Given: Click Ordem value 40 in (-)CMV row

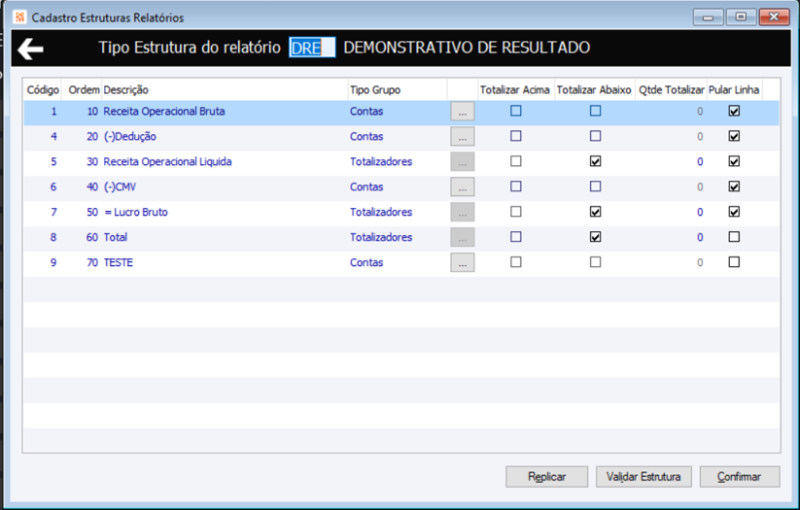Looking at the screenshot, I should pyautogui.click(x=92, y=187).
